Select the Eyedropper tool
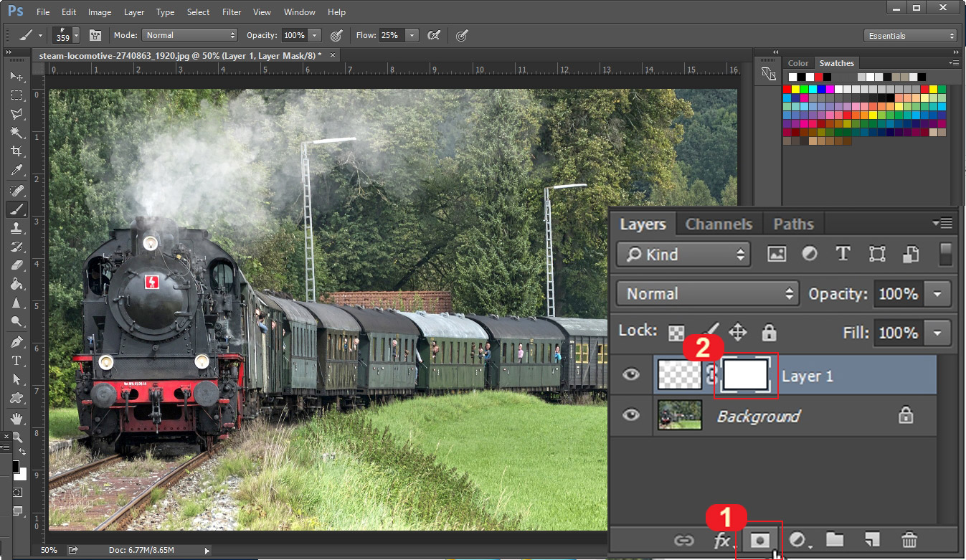 click(16, 171)
